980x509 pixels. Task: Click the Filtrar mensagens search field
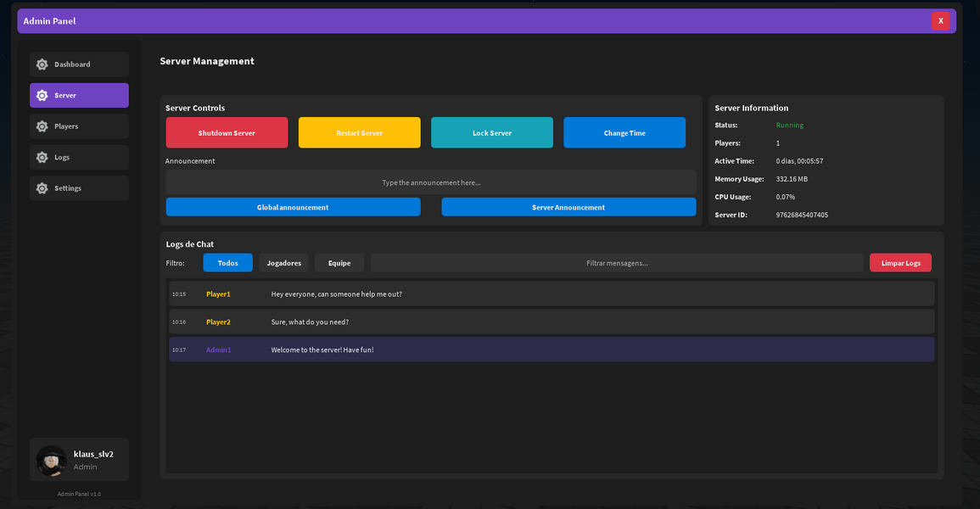tap(617, 262)
